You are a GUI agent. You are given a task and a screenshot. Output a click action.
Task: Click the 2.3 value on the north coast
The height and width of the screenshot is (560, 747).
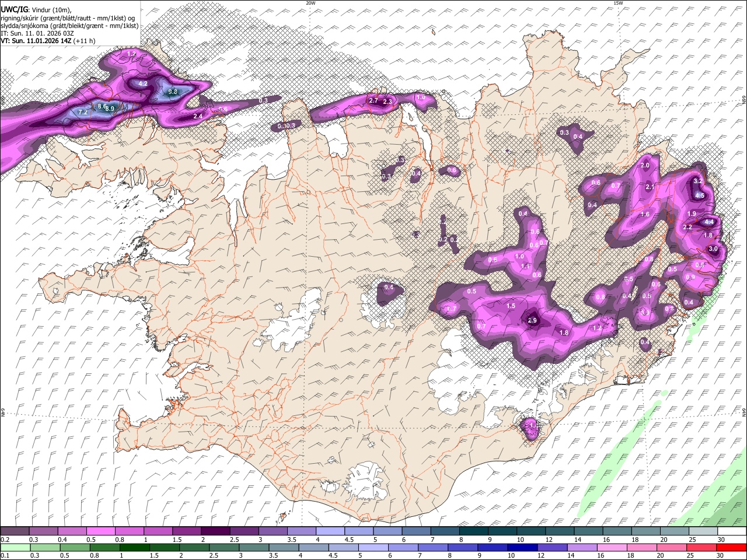point(388,102)
